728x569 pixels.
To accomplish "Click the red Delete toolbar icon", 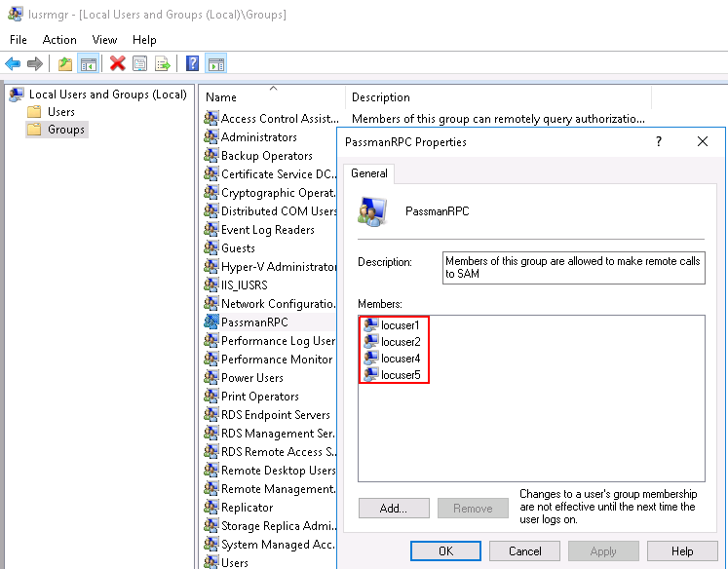I will coord(118,63).
